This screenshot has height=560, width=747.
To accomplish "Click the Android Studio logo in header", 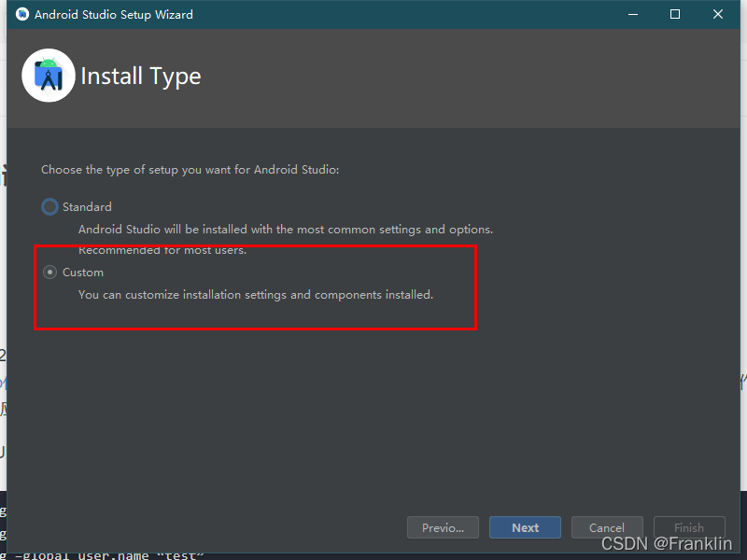I will coord(49,76).
